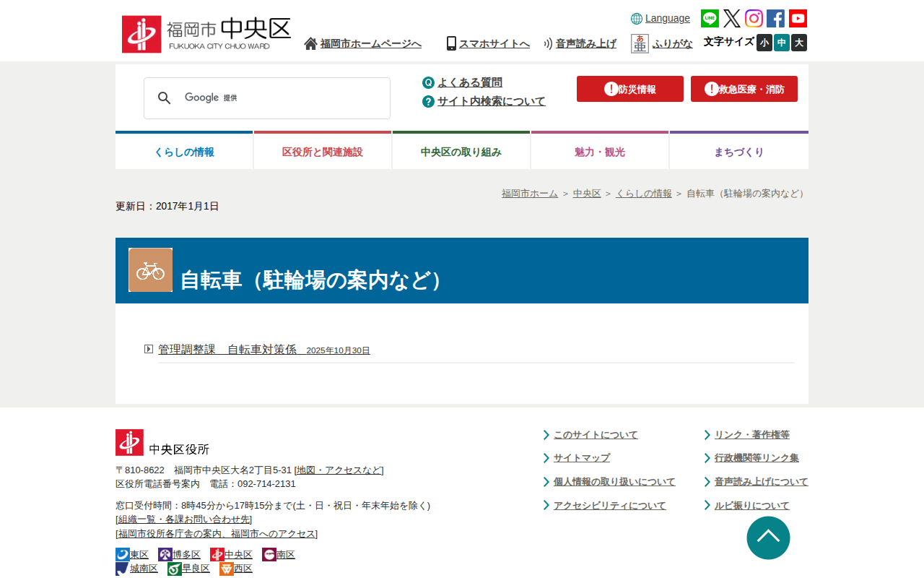
Task: Click the Fukuoka City Chuo Ward logo
Action: coord(206,35)
